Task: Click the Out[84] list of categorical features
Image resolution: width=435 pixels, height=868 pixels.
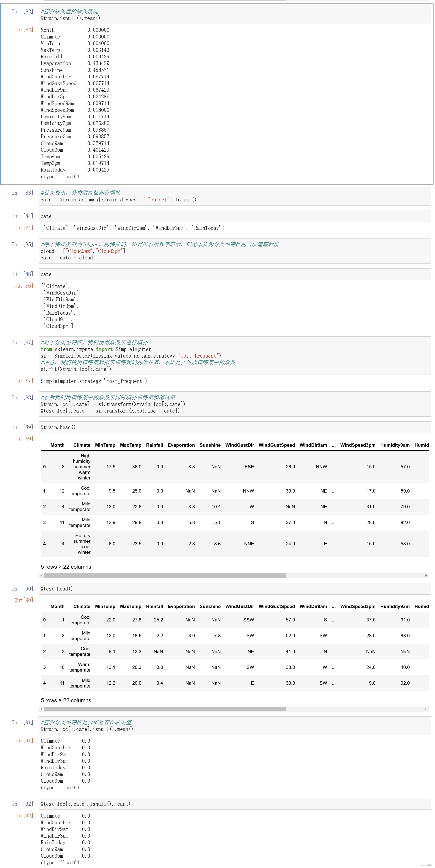Action: 132,228
